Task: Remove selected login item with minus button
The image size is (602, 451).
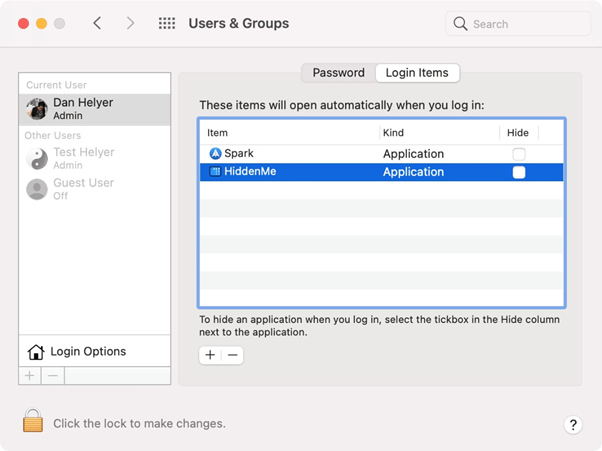Action: tap(232, 355)
